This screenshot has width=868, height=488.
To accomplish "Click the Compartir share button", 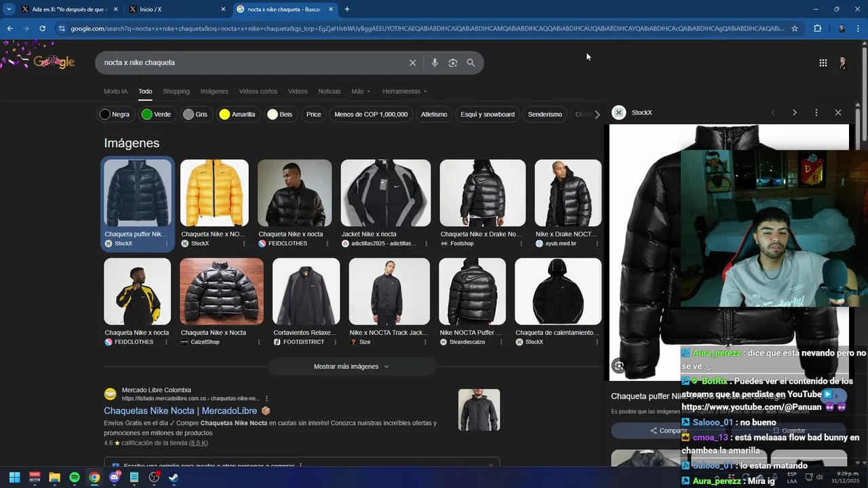I will pyautogui.click(x=668, y=430).
